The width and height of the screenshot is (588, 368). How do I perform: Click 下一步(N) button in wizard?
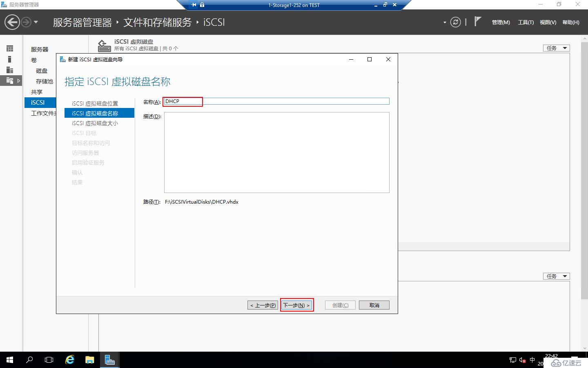coord(297,305)
